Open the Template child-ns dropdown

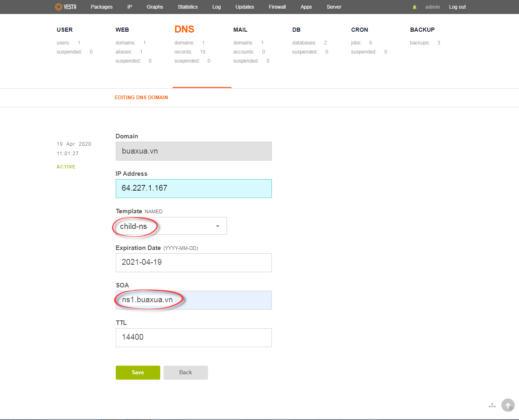pos(171,226)
